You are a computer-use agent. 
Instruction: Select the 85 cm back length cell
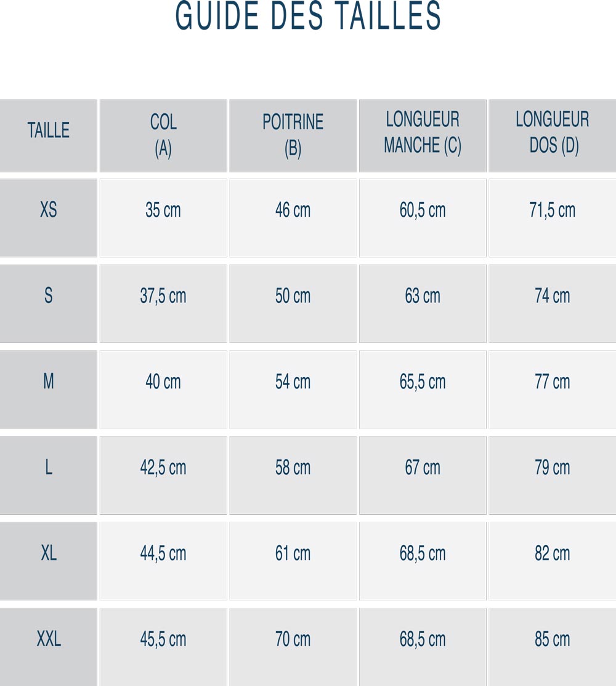(x=553, y=639)
